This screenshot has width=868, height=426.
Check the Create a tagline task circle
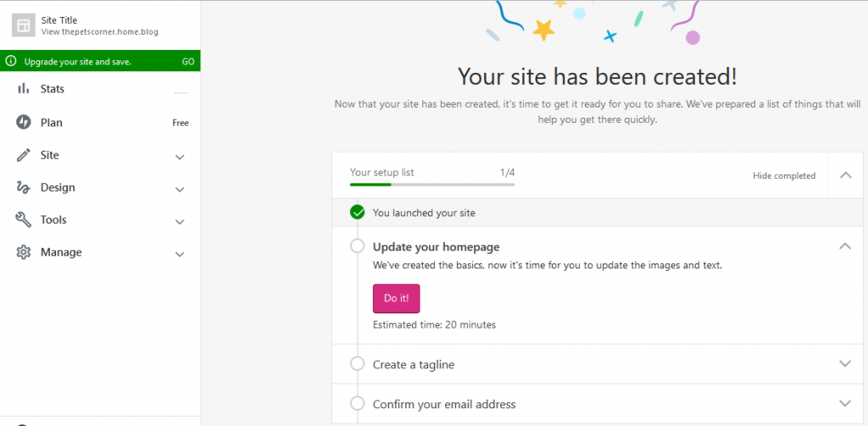(358, 364)
